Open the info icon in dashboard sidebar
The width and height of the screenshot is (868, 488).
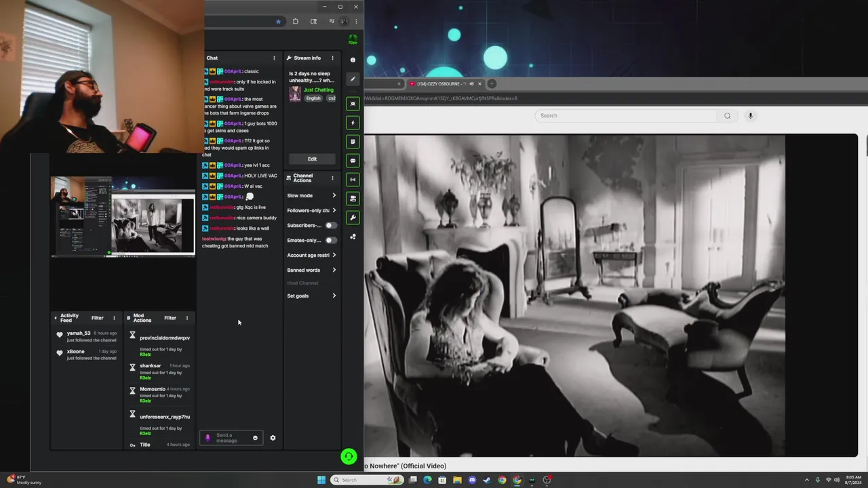(353, 60)
